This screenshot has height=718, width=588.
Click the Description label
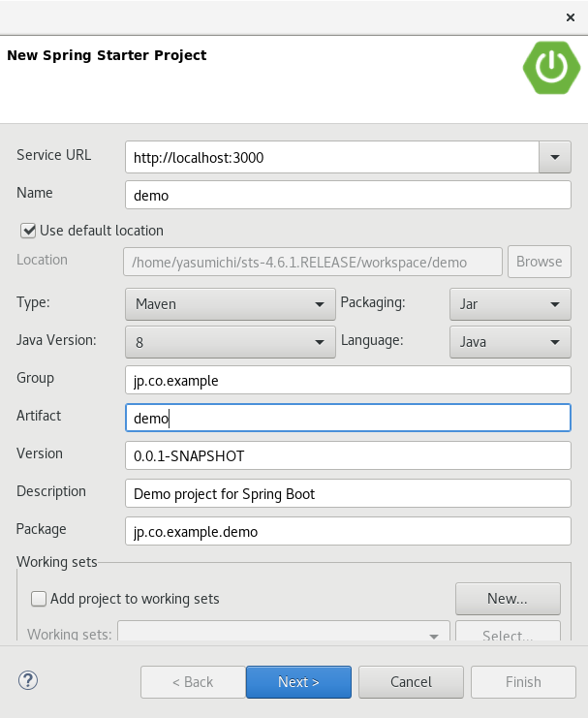(x=51, y=491)
